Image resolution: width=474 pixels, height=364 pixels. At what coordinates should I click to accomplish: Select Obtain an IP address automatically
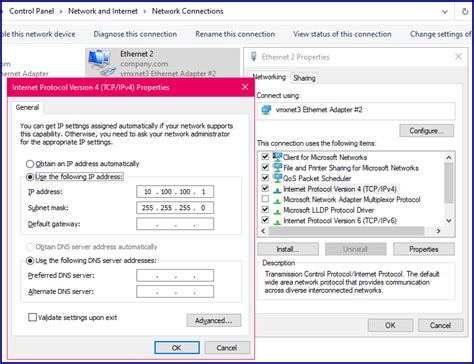click(30, 164)
